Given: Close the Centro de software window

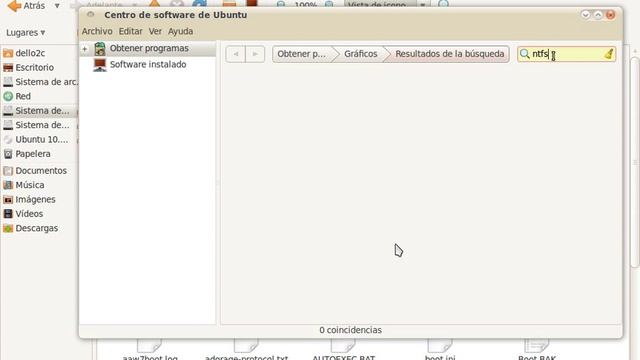Looking at the screenshot, I should coord(611,15).
